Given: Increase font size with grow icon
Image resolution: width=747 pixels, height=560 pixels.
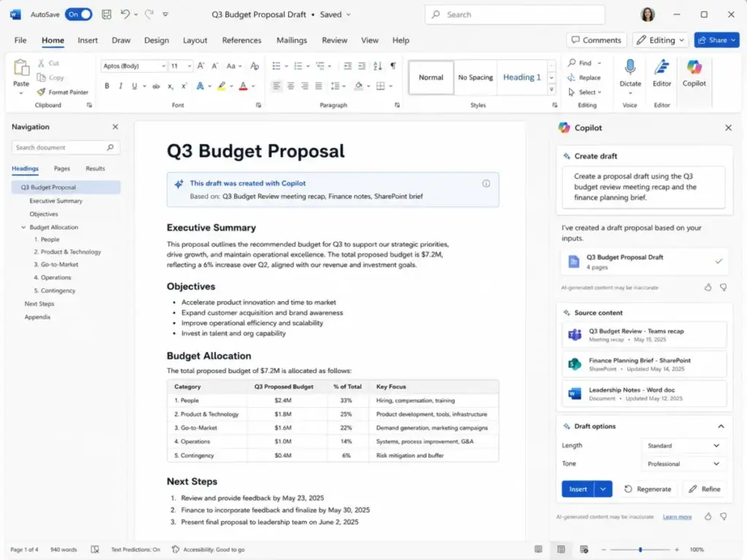Looking at the screenshot, I should (x=201, y=66).
